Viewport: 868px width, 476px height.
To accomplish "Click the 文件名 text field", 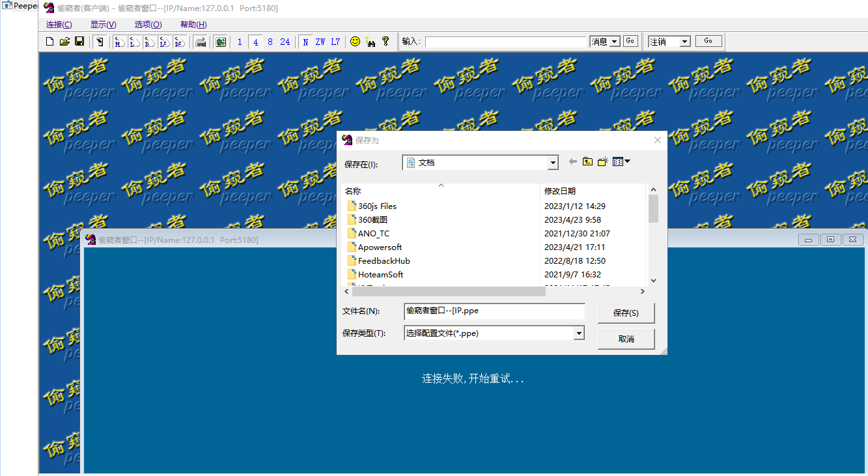I will tap(494, 311).
